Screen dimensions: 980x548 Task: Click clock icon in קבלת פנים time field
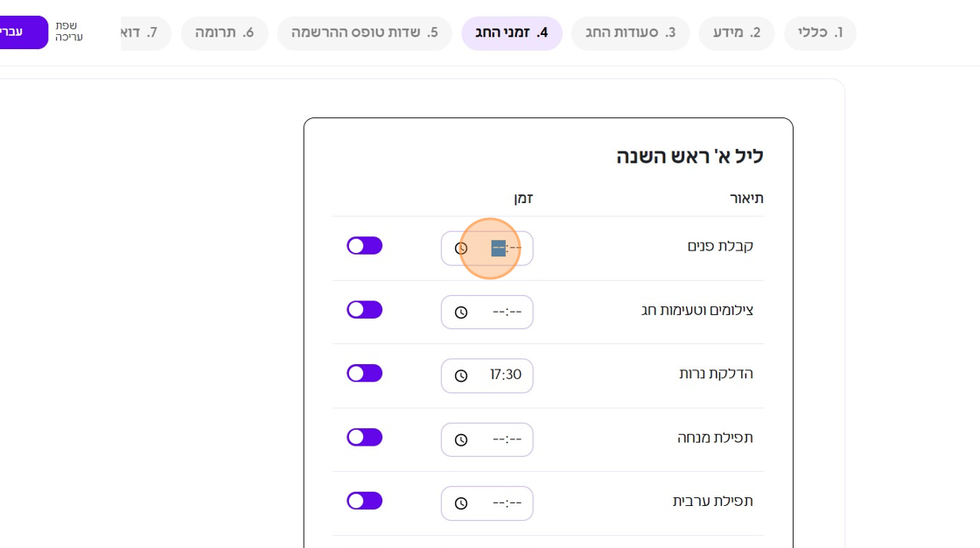(461, 249)
